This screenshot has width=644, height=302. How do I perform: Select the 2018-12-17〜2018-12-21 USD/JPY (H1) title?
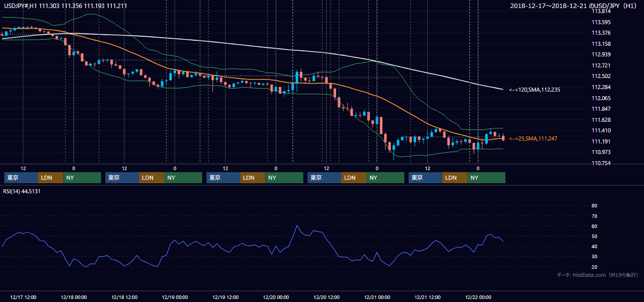pyautogui.click(x=574, y=6)
